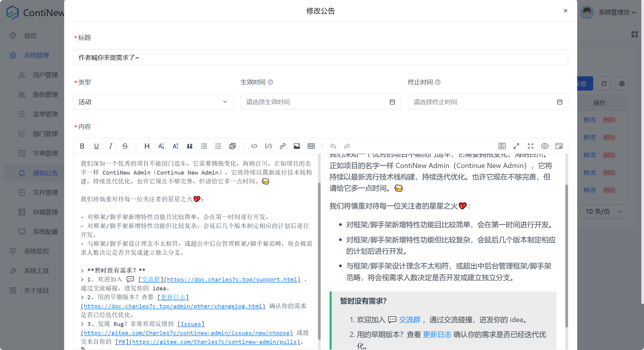Insert an ordered list in the editor

click(x=218, y=146)
